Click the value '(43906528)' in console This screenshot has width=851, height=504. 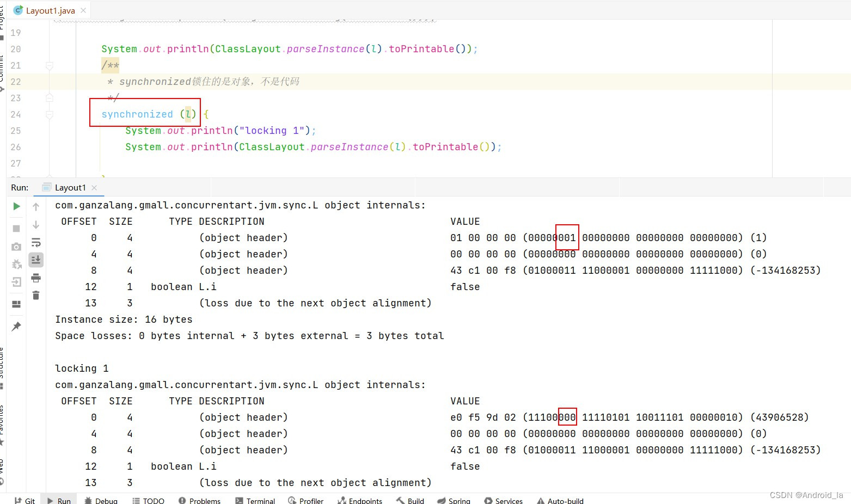(x=780, y=417)
